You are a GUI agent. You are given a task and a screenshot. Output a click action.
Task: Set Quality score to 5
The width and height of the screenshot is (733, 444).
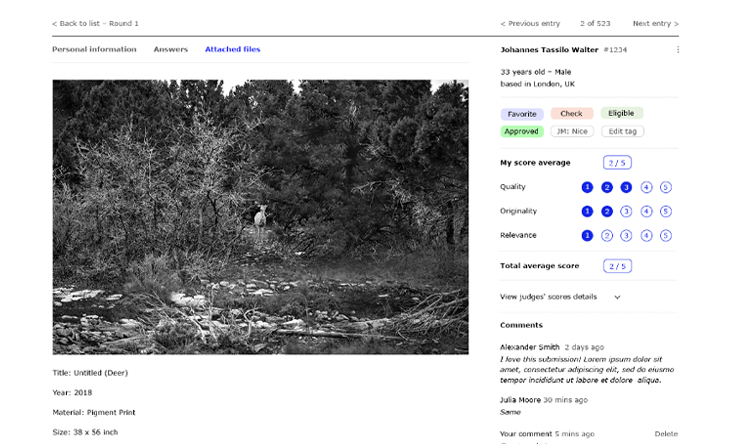pos(666,187)
